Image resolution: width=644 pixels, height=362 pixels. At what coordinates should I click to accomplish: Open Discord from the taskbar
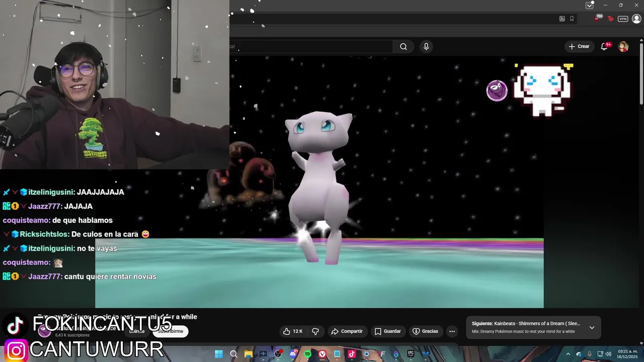293,354
